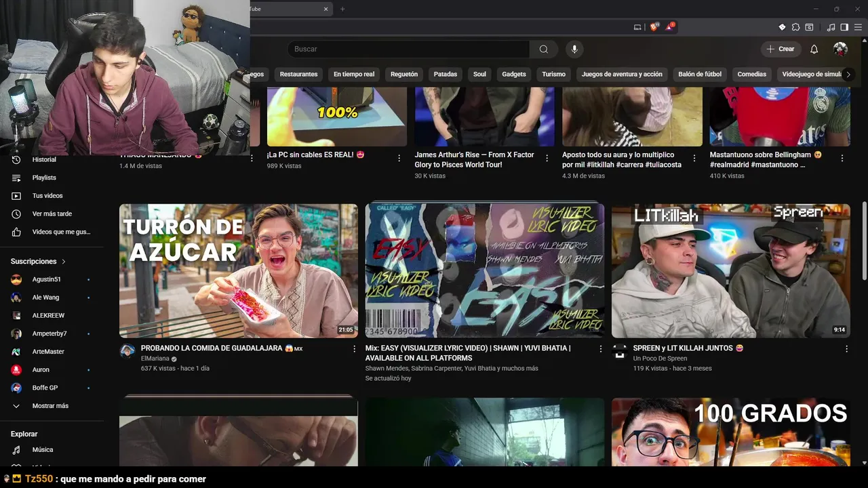Play the TURRÓN DE AZÚCAR video thumbnail
The image size is (868, 488).
pos(239,271)
